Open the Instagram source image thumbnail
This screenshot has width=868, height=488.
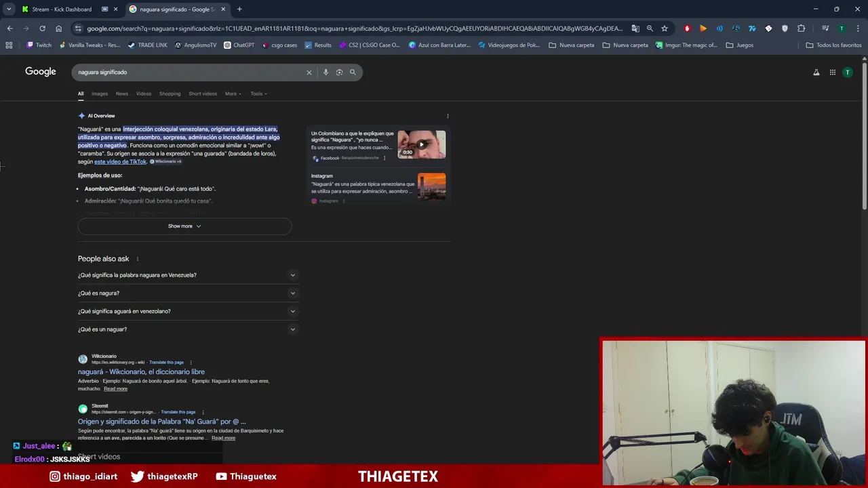[x=431, y=186]
